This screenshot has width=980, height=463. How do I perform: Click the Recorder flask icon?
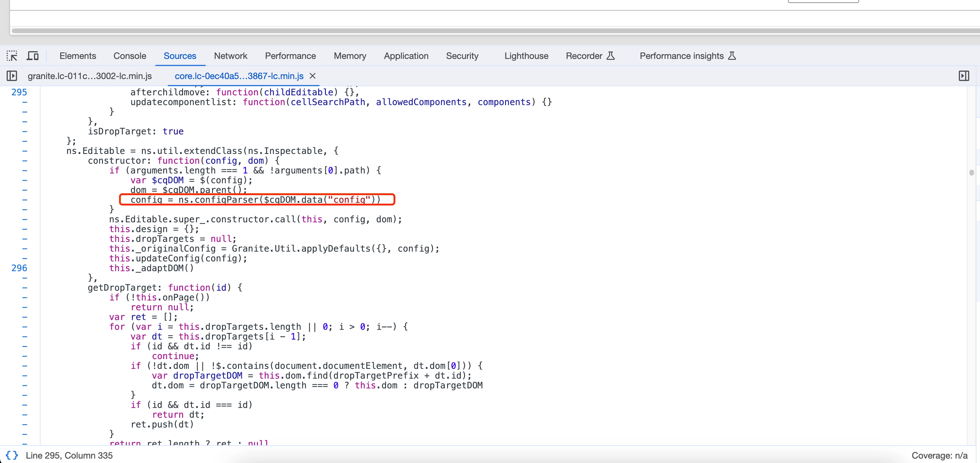[x=611, y=56]
